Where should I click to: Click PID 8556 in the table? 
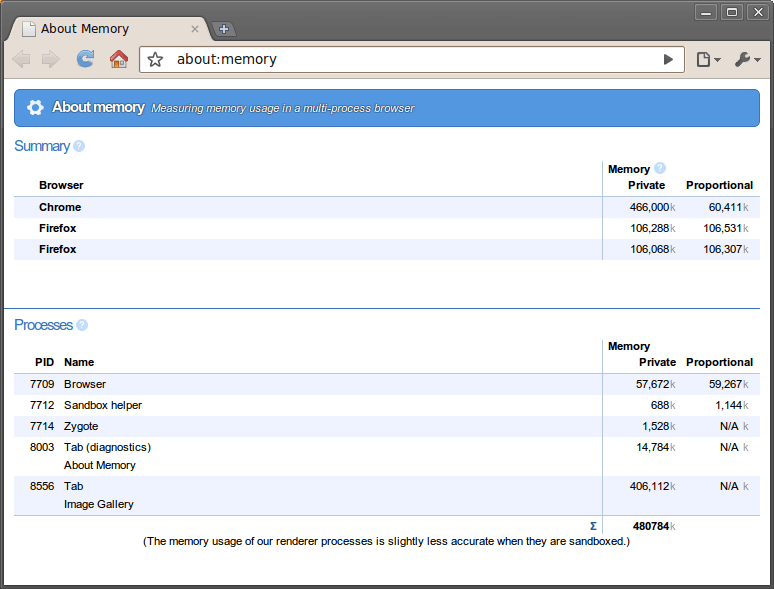click(42, 486)
